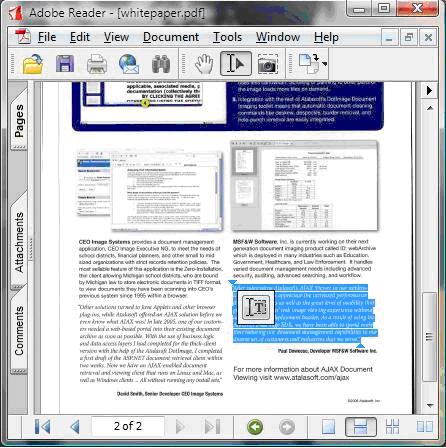This screenshot has height=448, width=446.
Task: Open the Pages side panel tab
Action: click(x=19, y=121)
